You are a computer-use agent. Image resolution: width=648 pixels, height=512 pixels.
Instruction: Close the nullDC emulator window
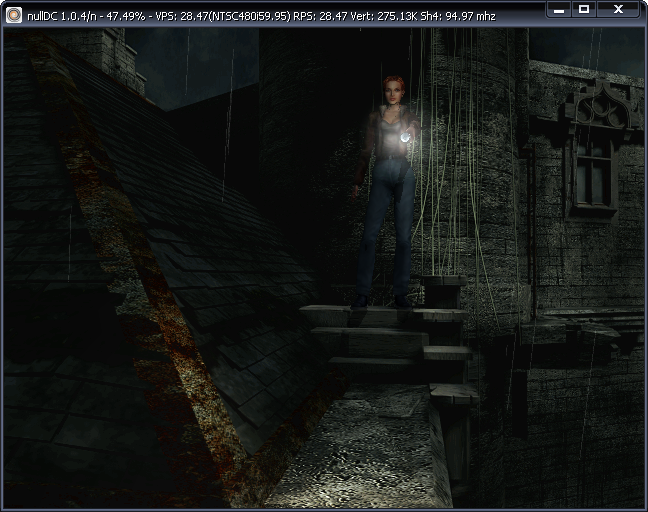(x=618, y=10)
